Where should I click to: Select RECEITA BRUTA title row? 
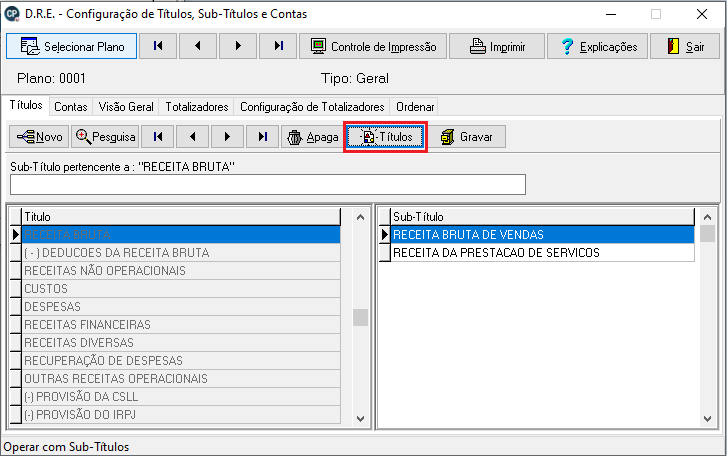181,234
